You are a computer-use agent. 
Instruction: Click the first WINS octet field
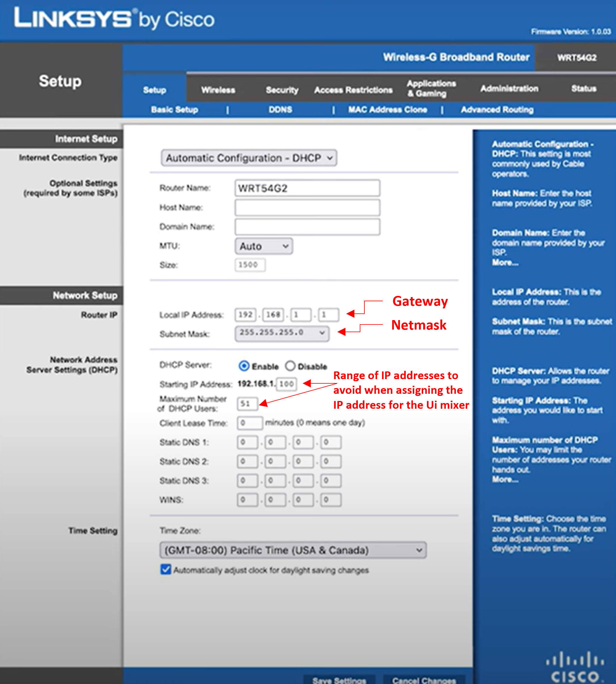(x=247, y=500)
